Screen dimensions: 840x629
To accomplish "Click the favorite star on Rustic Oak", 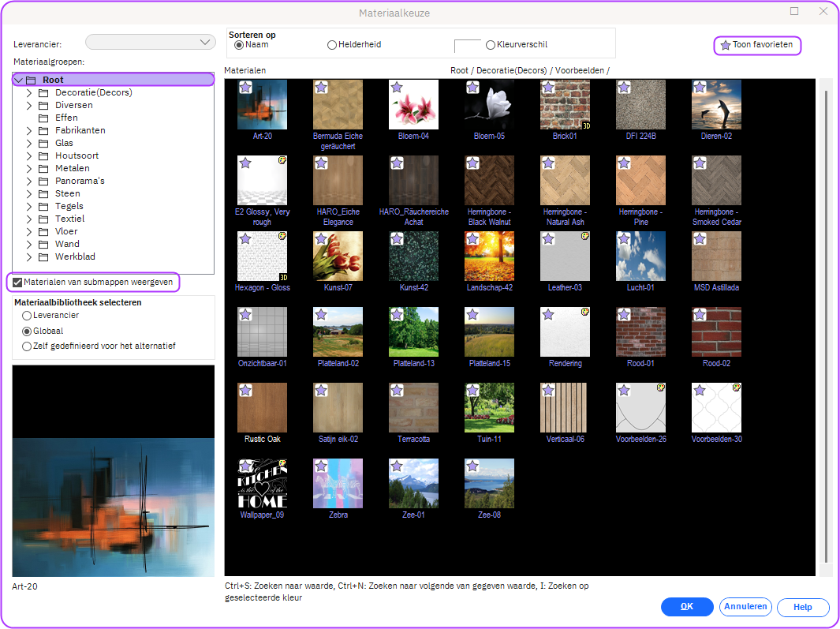I will 245,391.
